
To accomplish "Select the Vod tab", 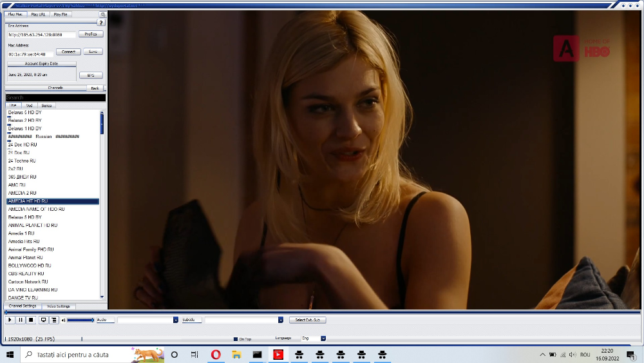I will point(29,106).
